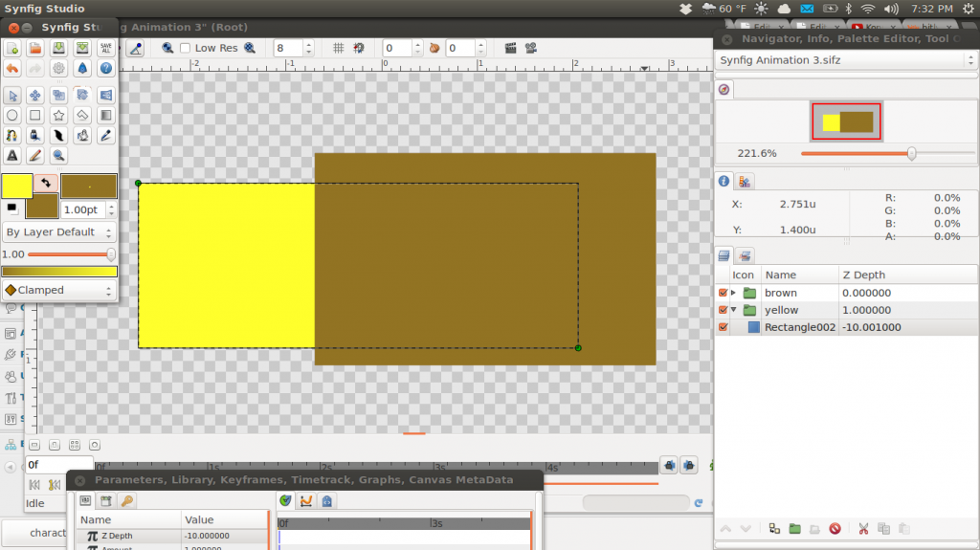Open the By Layer Default blend dropdown

pos(58,232)
